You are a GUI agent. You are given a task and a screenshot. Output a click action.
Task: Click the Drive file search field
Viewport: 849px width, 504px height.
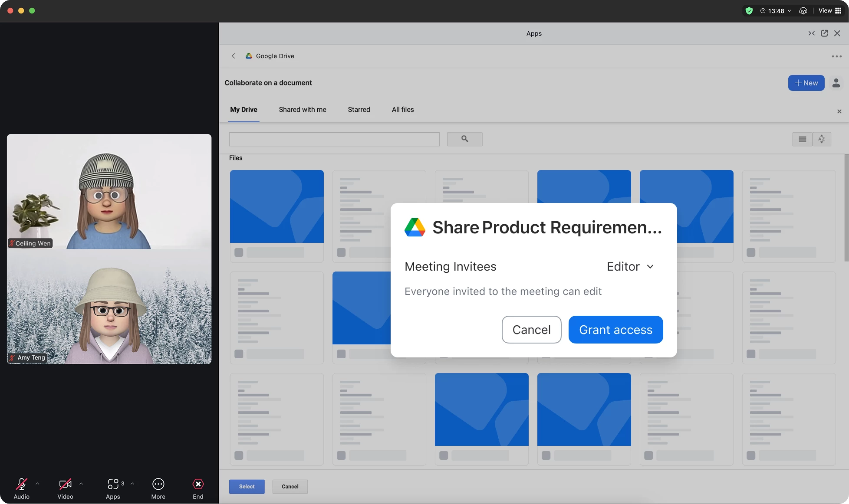tap(334, 139)
